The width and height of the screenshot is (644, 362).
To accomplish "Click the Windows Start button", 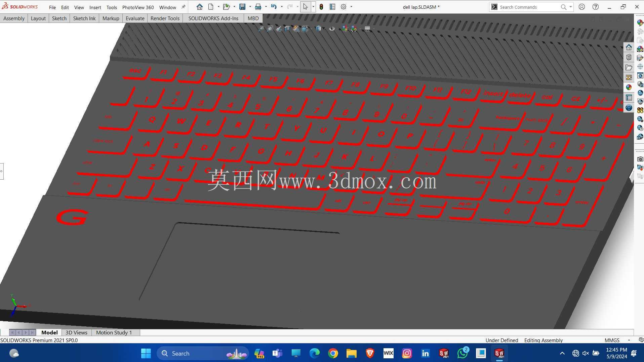I will tap(146, 353).
